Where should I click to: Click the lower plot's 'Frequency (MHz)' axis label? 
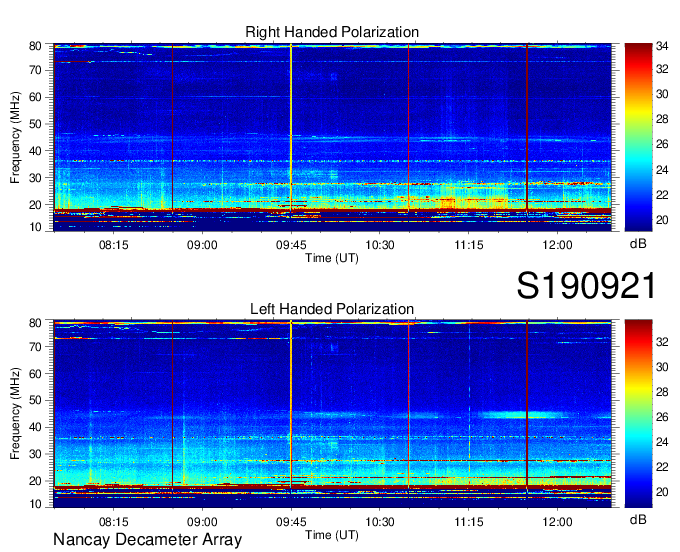(15, 414)
